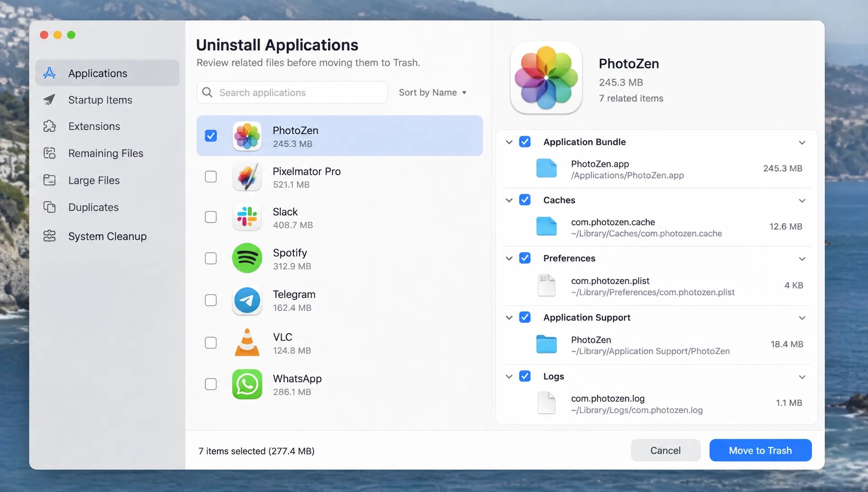Click the WhatsApp app icon
868x492 pixels.
247,384
